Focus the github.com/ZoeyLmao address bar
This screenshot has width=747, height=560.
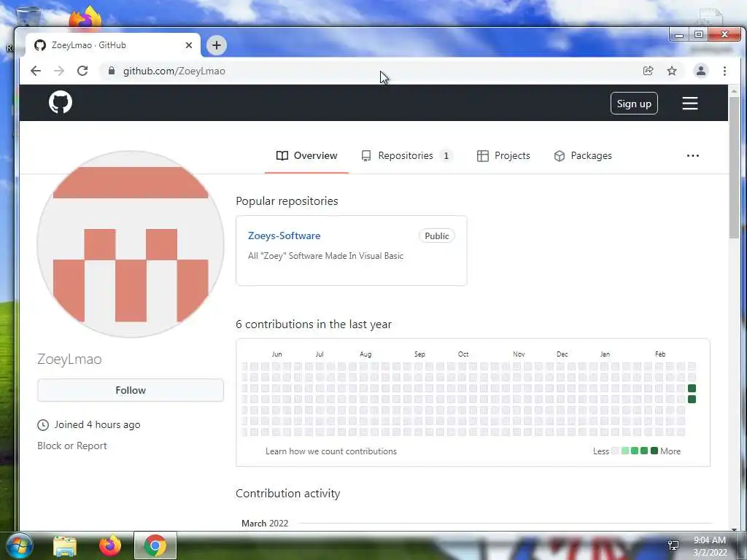[371, 71]
